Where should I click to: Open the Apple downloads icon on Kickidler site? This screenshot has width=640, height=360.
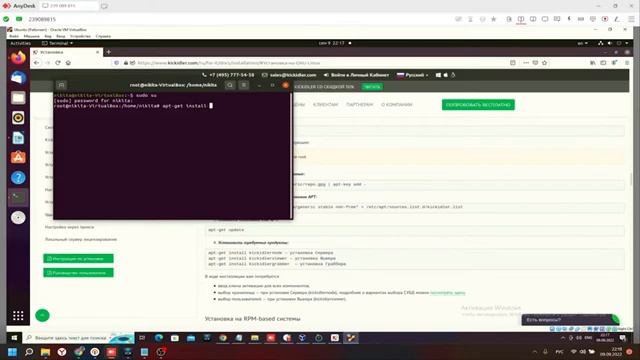pos(446,75)
